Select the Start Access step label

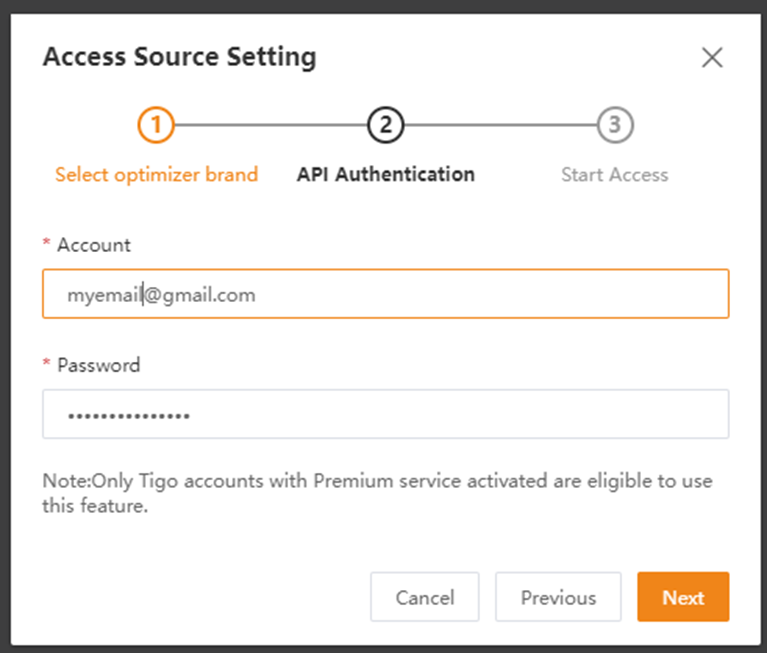[615, 175]
